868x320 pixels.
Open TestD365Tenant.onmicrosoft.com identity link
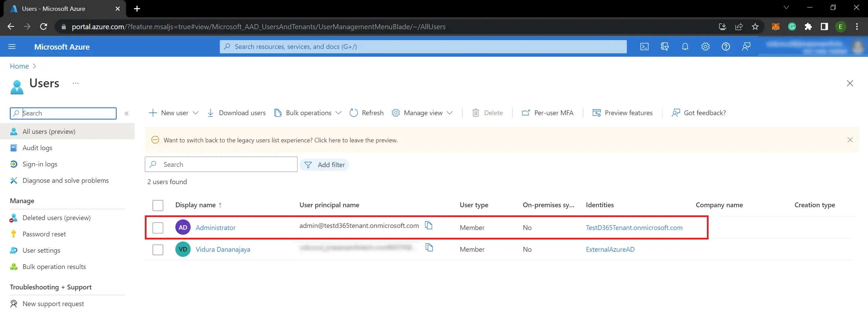634,228
